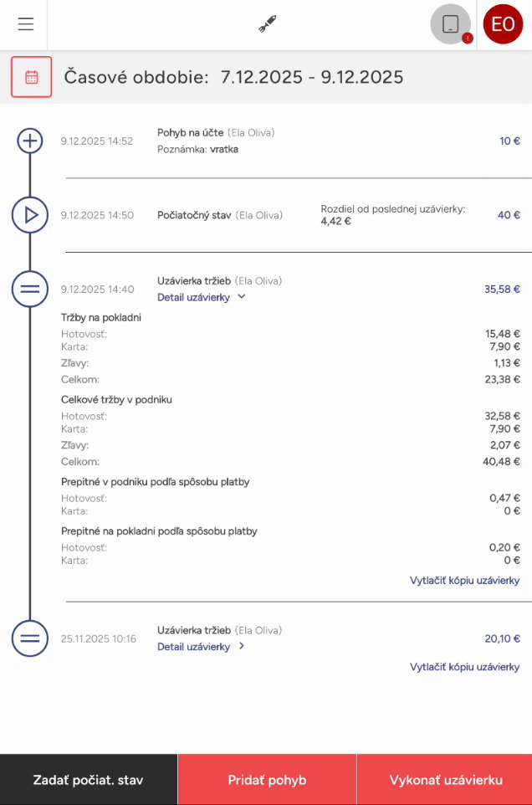Image resolution: width=532 pixels, height=805 pixels.
Task: Open the tablet device status icon
Action: click(450, 24)
